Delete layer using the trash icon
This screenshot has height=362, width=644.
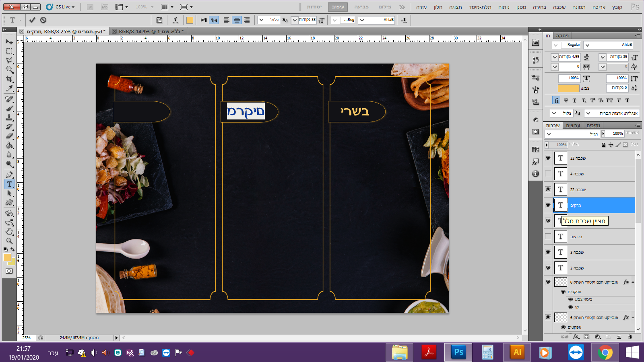pyautogui.click(x=630, y=337)
